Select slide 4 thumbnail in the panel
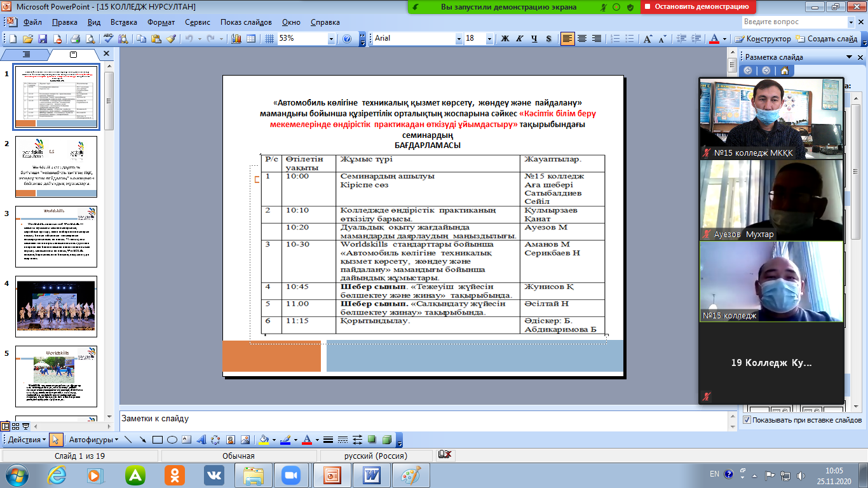Image resolution: width=868 pixels, height=488 pixels. click(56, 308)
